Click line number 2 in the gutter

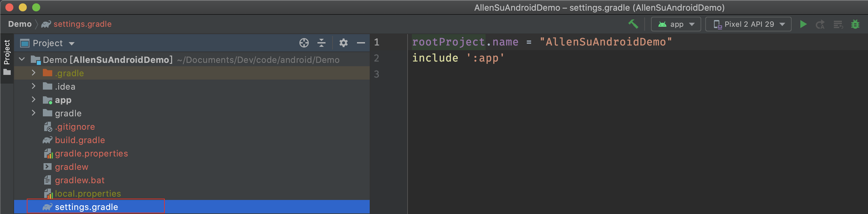point(377,58)
